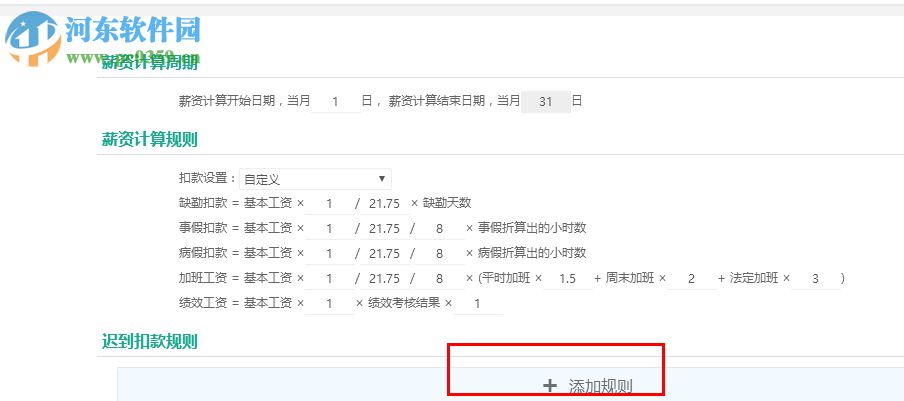Screen dimensions: 904x401
Task: Edit 21.75 divisor in 加班工资 row
Action: click(x=385, y=278)
